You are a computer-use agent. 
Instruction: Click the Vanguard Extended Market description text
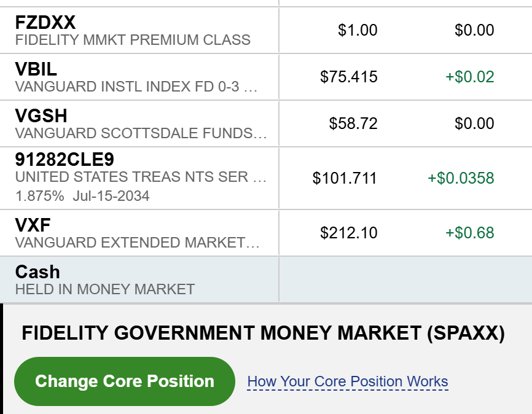(x=137, y=243)
